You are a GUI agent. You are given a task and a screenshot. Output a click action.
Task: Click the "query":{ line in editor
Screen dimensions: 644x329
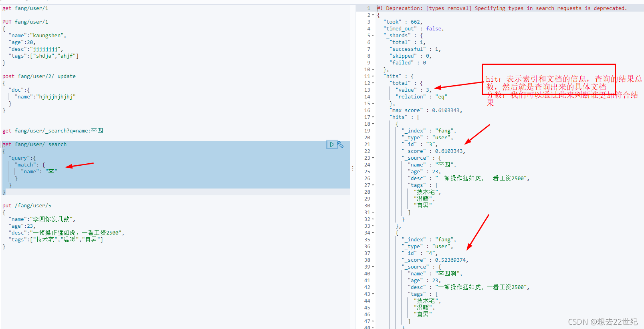click(22, 158)
